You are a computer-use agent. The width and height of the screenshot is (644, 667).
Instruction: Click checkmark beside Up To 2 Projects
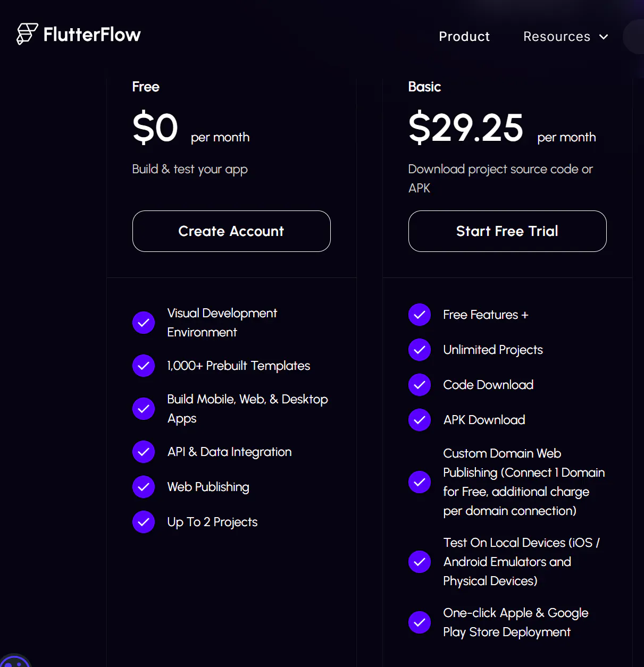[x=144, y=522]
